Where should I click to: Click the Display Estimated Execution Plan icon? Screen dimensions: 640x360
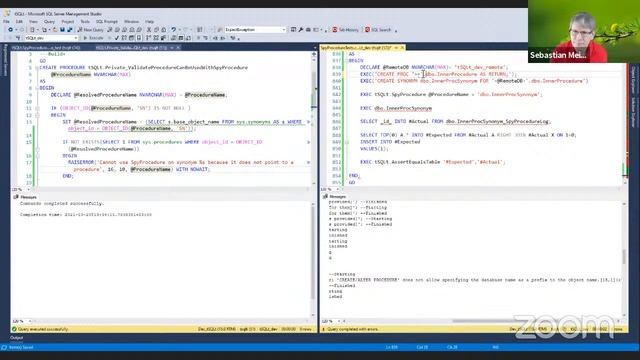124,38
